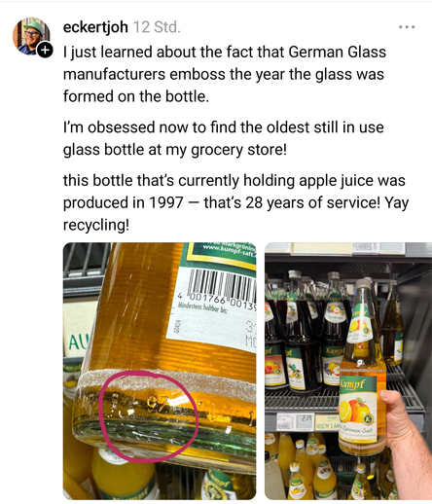Viewport: 432px width, 504px height.
Task: Click the 'oldest still in use' paragraph
Action: coord(224,138)
